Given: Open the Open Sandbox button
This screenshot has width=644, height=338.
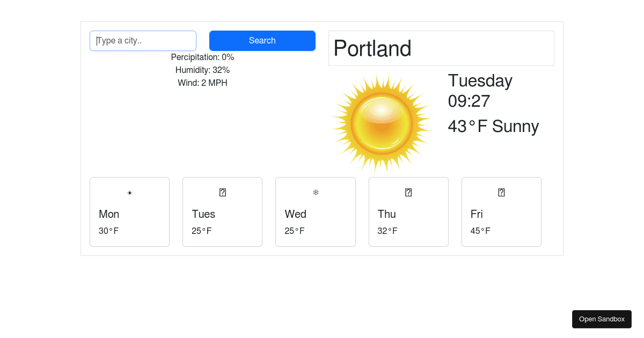Looking at the screenshot, I should 602,319.
